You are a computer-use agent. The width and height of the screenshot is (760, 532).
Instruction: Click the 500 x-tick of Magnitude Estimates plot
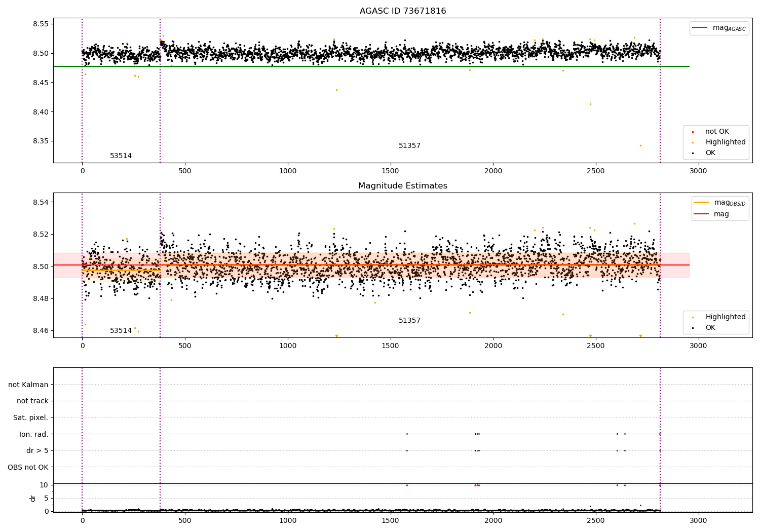[x=185, y=346]
